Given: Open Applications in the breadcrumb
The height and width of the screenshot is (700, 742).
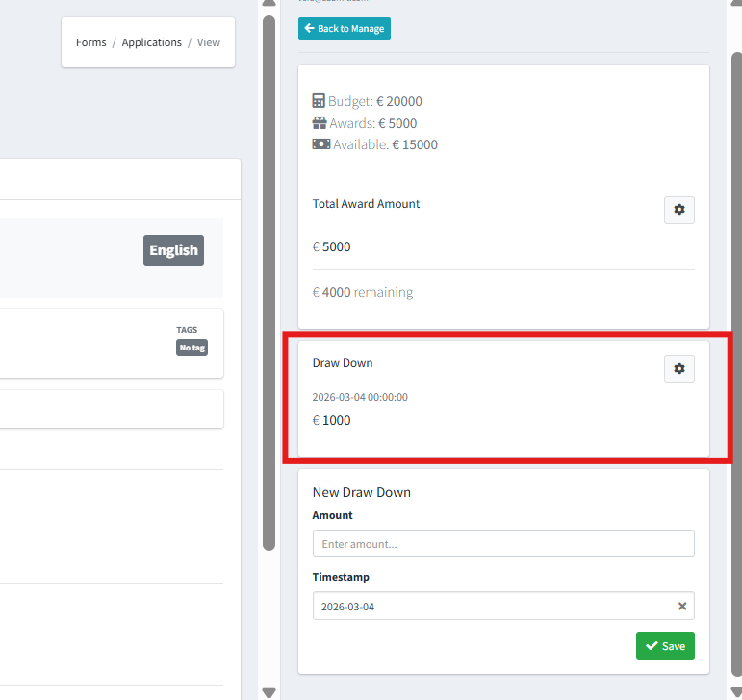Looking at the screenshot, I should tap(151, 42).
